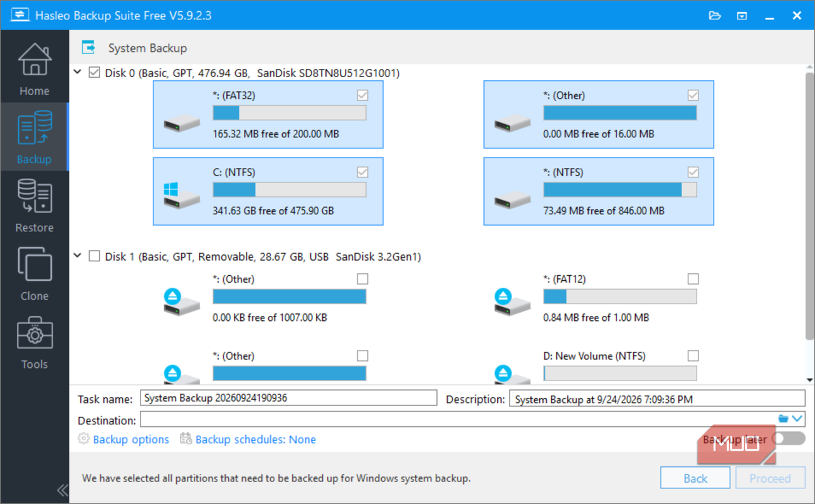Click removable drive icon of 1007.00 KB partition
Viewport: 815px width, 504px height.
coord(182,302)
